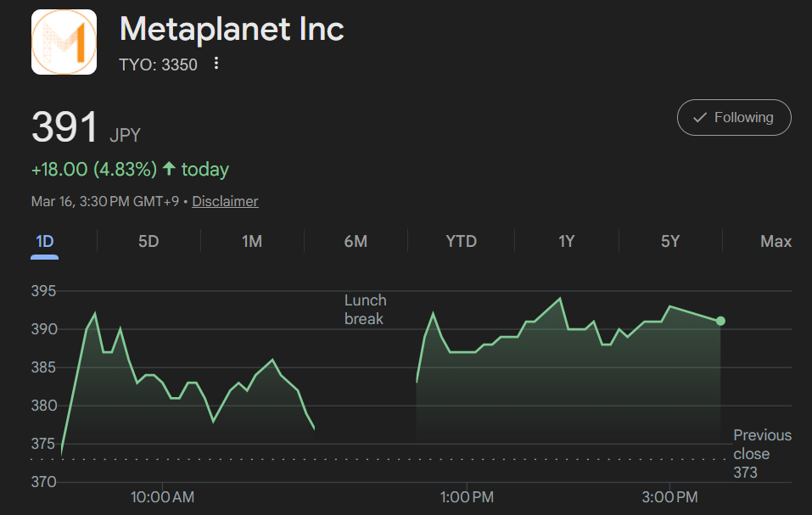This screenshot has width=812, height=515.
Task: Select the green endpoint dot on the chart
Action: (x=720, y=321)
